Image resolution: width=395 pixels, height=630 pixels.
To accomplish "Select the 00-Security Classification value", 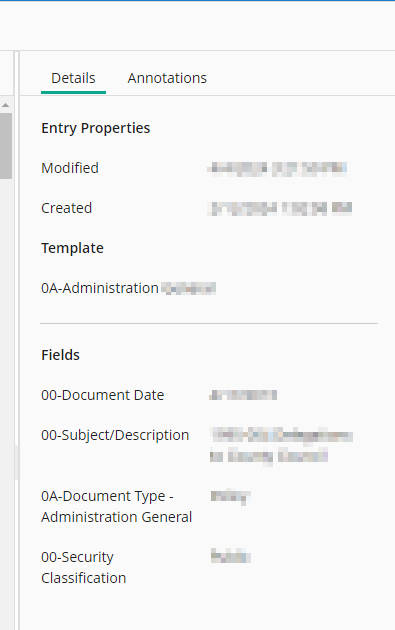I will point(231,556).
